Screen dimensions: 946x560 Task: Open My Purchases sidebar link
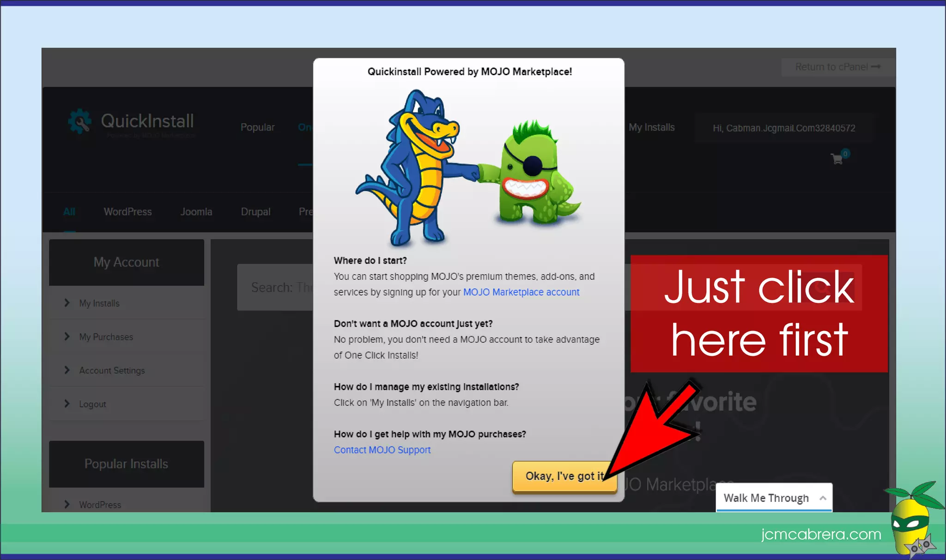[106, 337]
